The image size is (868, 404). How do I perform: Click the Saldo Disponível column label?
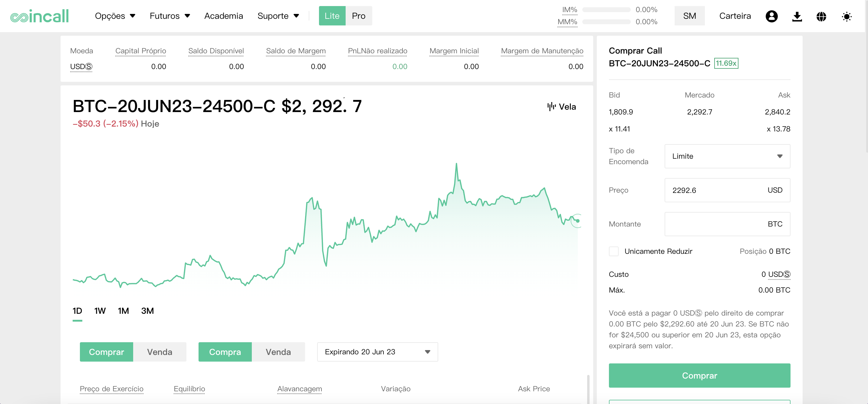click(x=216, y=51)
